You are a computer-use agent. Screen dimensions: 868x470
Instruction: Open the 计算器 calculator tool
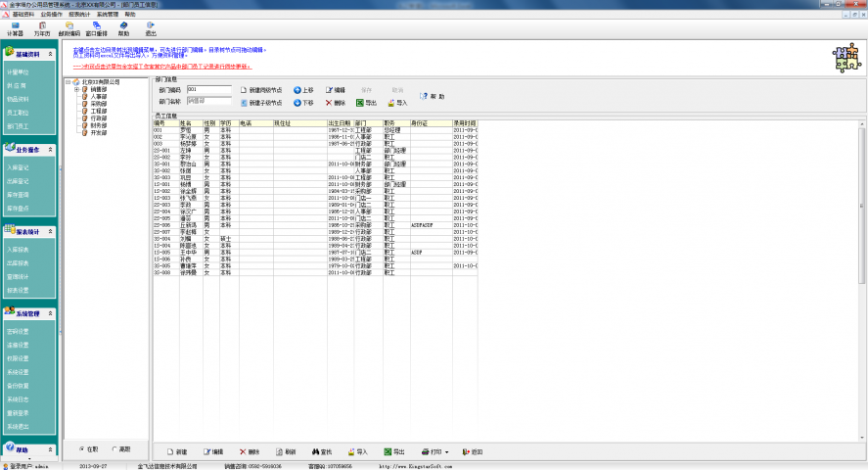[x=15, y=28]
